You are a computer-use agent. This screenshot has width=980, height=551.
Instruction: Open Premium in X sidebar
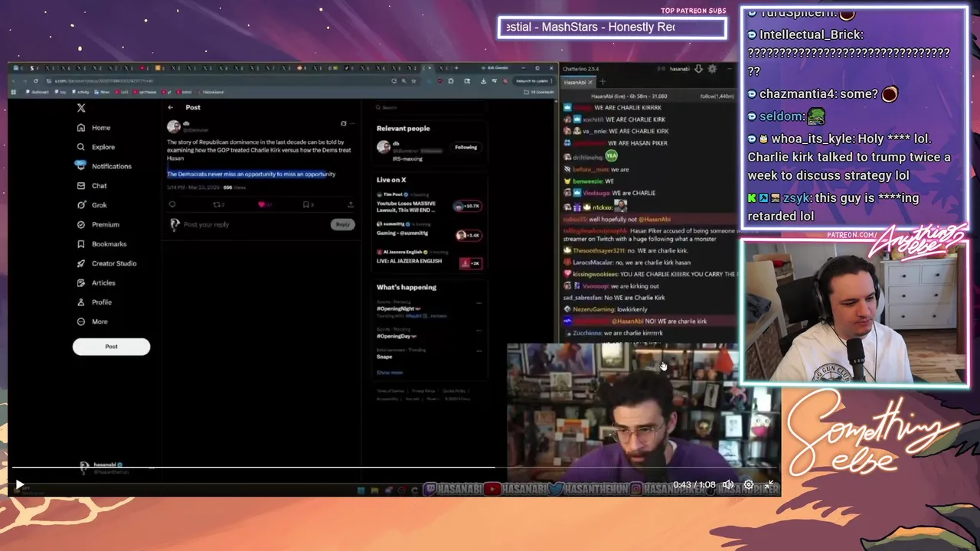click(x=98, y=224)
